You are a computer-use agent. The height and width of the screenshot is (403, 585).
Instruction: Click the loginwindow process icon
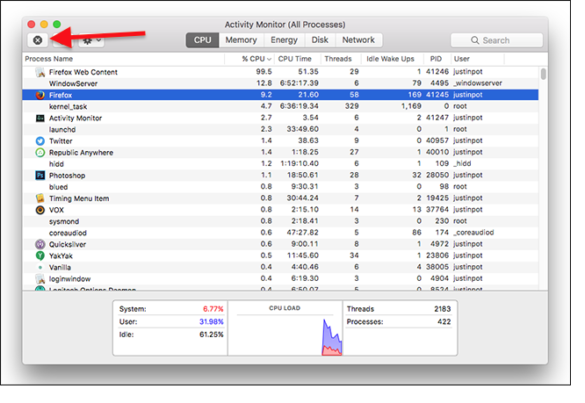(40, 279)
